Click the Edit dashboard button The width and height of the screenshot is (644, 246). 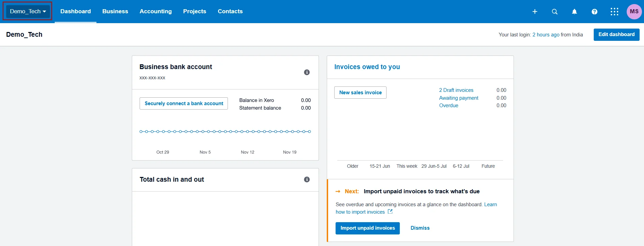(x=616, y=34)
